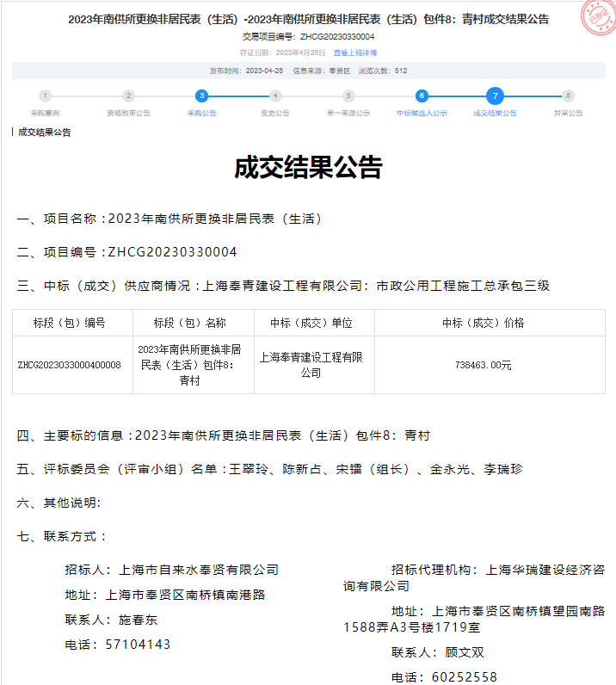Click the 成交结果公告 section header
This screenshot has height=685, width=616.
point(45,133)
